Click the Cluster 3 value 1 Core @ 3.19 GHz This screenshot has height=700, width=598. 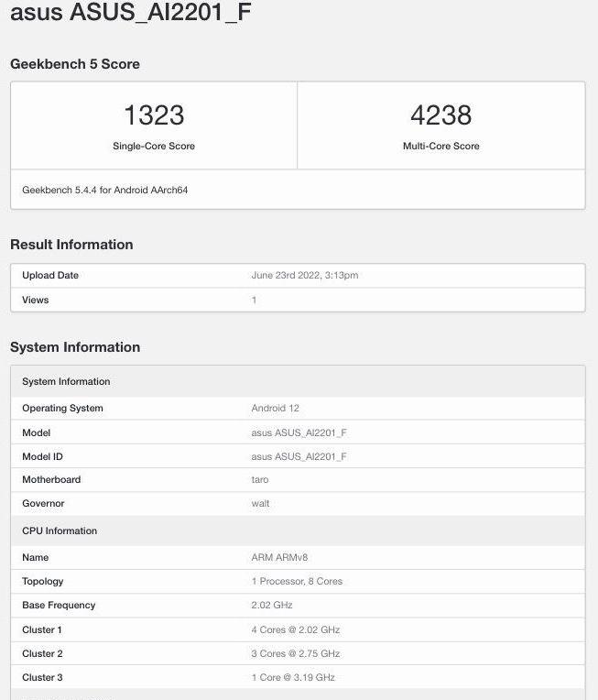293,678
